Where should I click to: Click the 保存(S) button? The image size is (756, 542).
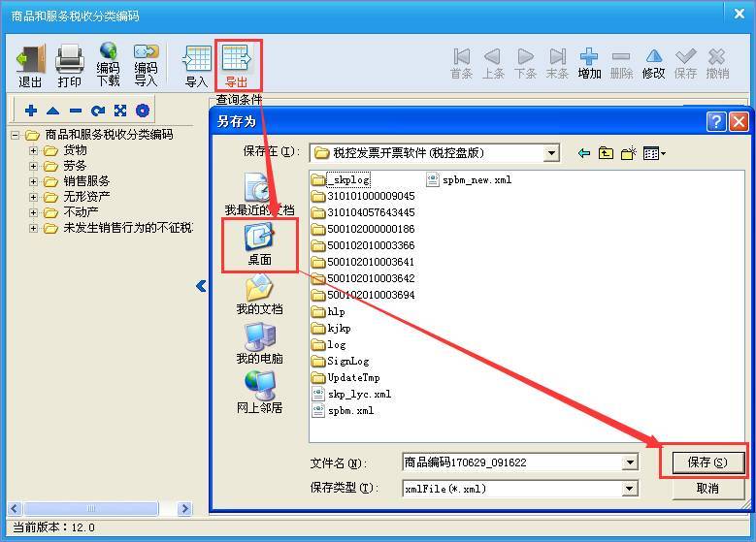click(707, 462)
